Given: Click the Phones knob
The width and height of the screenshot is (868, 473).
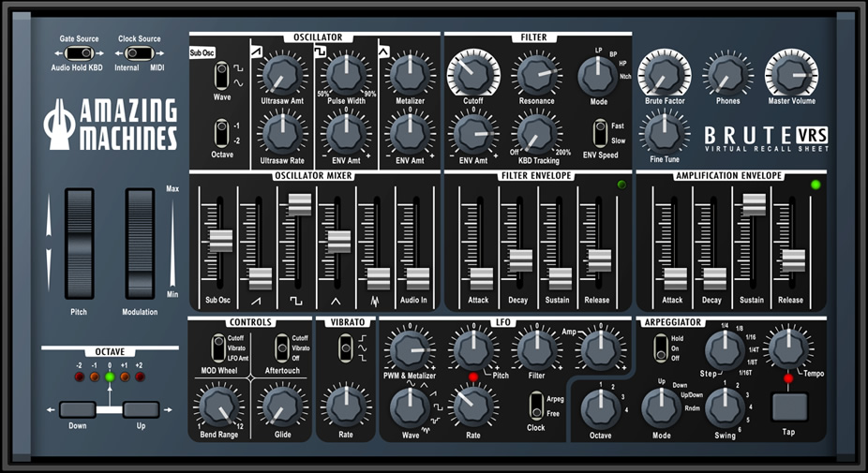Looking at the screenshot, I should (728, 75).
